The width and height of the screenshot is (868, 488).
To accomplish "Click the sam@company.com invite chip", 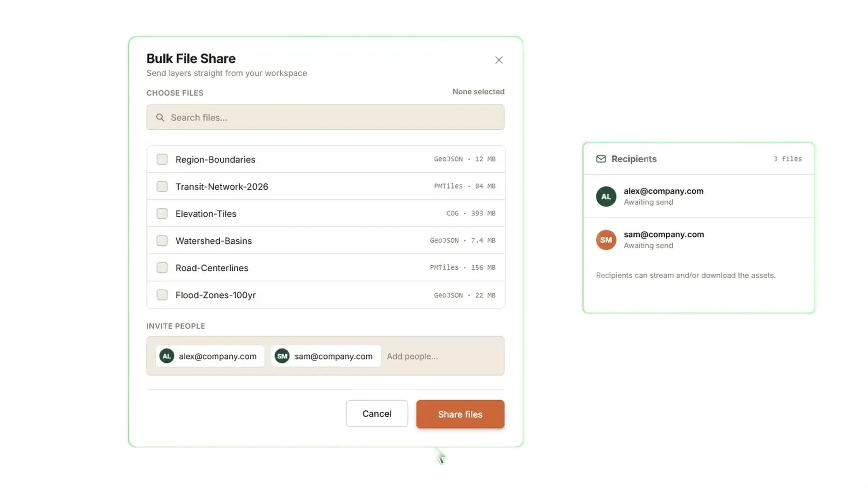I will click(x=326, y=356).
